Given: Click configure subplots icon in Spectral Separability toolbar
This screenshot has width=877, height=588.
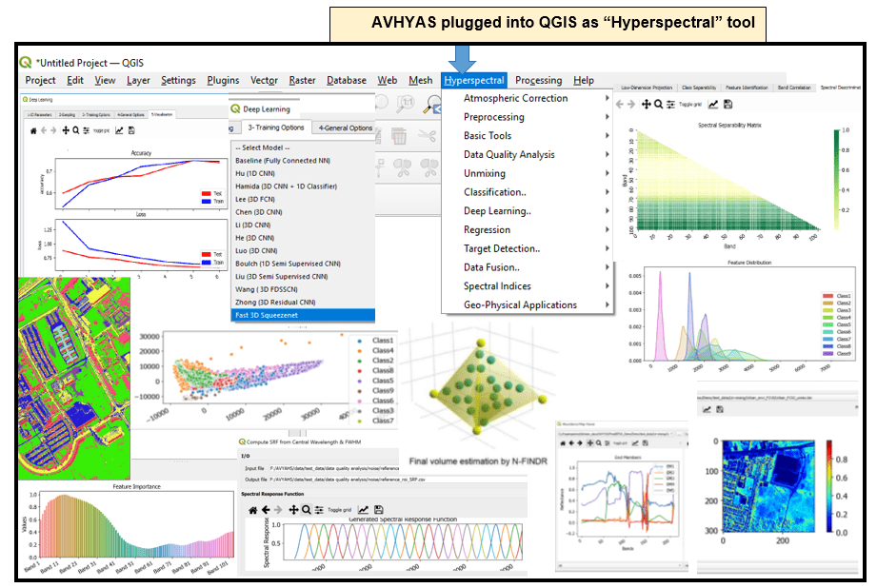Looking at the screenshot, I should coord(670,105).
